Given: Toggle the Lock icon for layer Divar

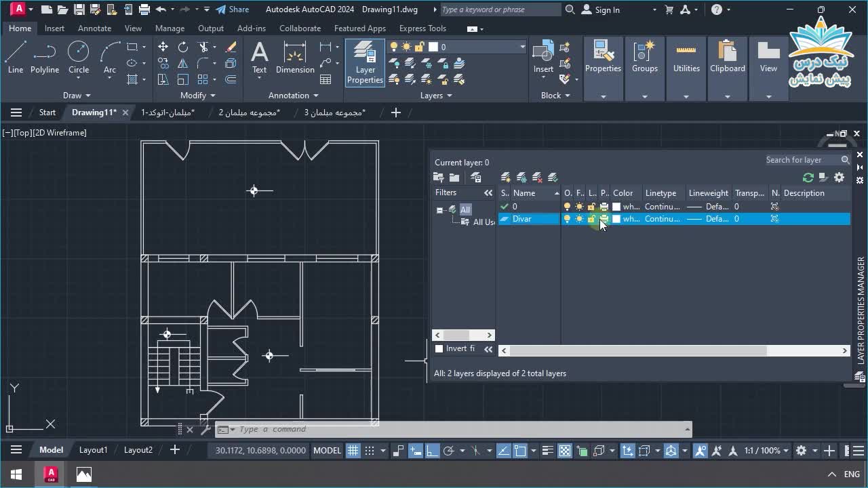Looking at the screenshot, I should click(591, 219).
